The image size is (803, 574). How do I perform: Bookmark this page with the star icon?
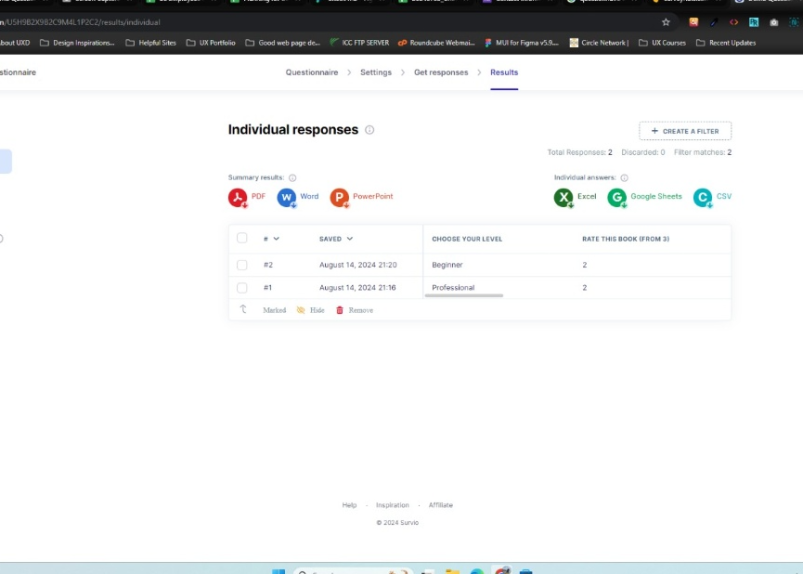666,22
